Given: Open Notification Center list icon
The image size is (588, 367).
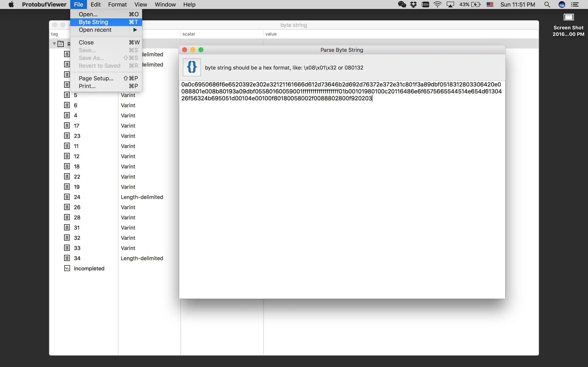Looking at the screenshot, I should pos(575,5).
